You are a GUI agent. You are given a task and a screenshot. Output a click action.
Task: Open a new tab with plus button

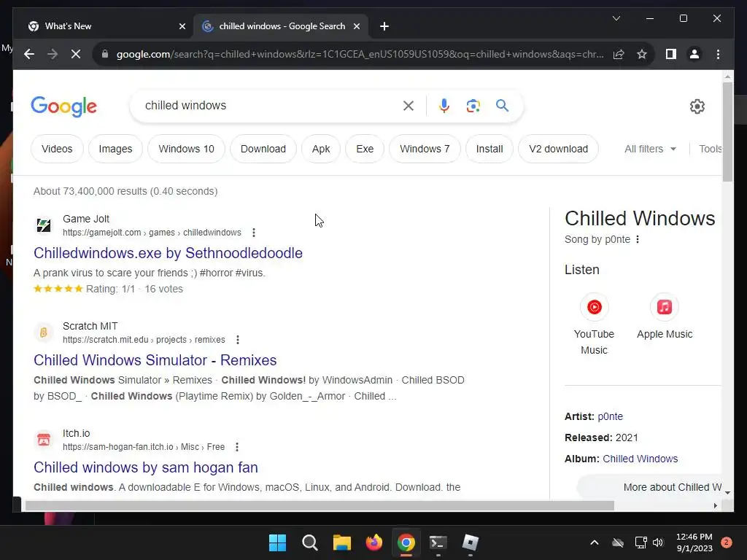[x=384, y=26]
